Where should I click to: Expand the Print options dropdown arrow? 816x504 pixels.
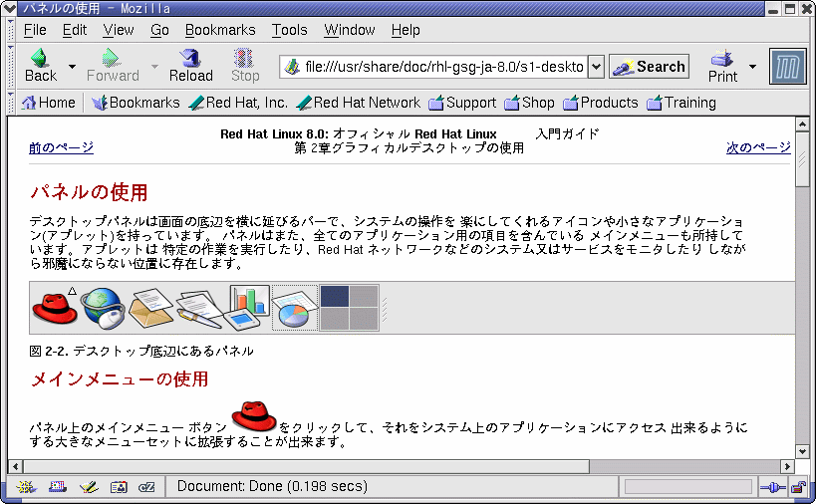[x=752, y=67]
